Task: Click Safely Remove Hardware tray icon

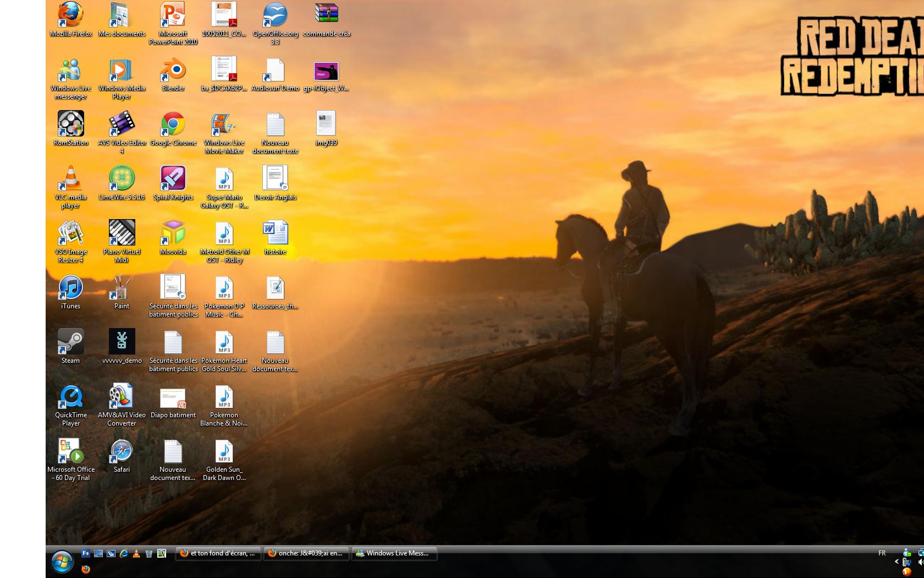Action: click(x=906, y=562)
